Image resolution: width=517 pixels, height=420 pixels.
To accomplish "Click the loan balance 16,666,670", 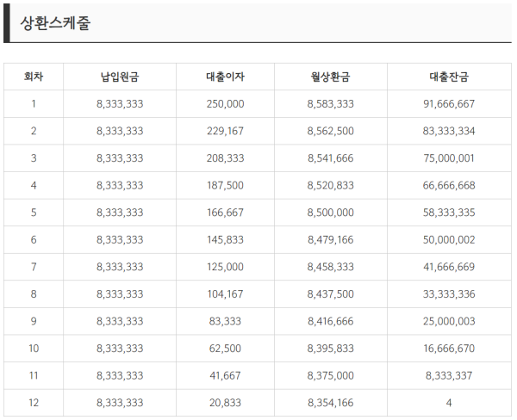I will (449, 349).
